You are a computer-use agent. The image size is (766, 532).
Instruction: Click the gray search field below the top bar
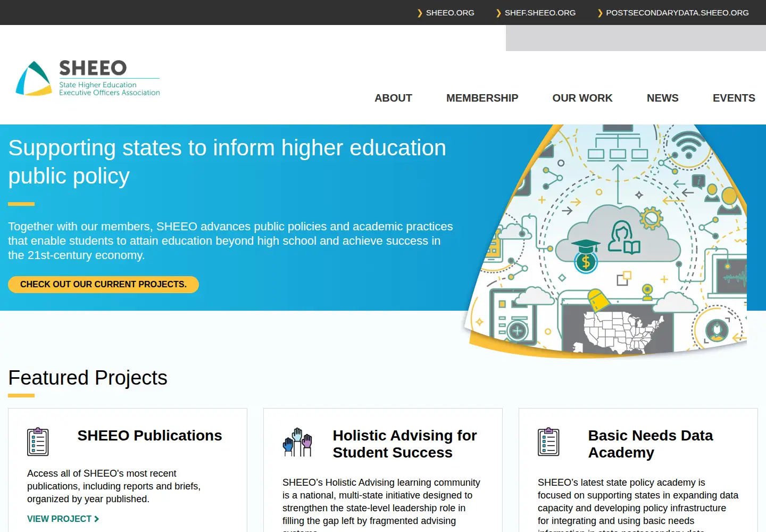tap(636, 38)
